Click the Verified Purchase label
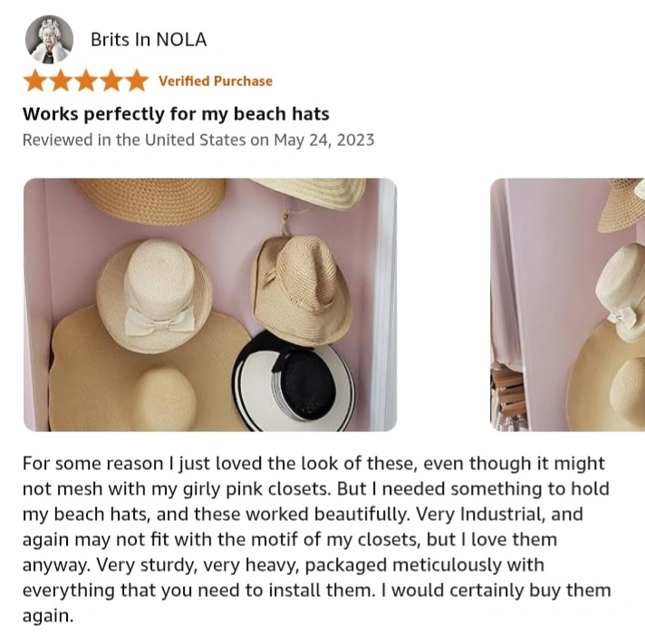645x644 pixels. pos(215,82)
